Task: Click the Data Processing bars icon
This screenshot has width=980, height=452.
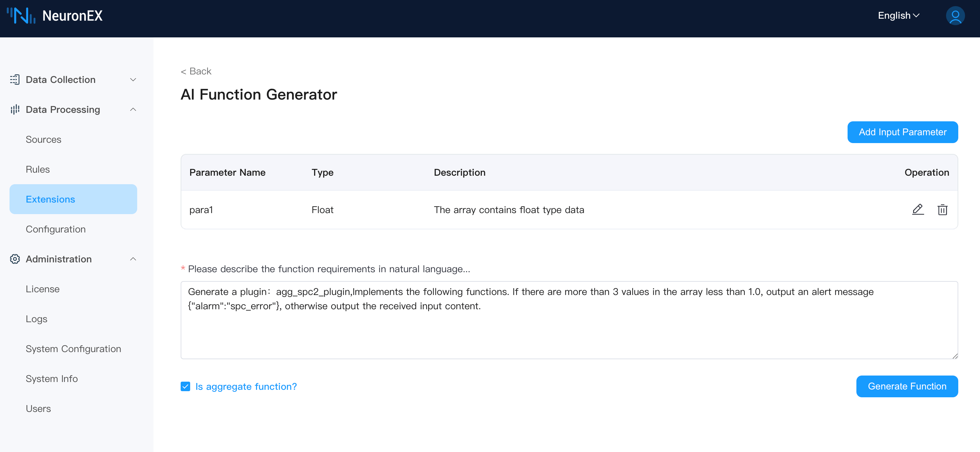Action: coord(15,110)
